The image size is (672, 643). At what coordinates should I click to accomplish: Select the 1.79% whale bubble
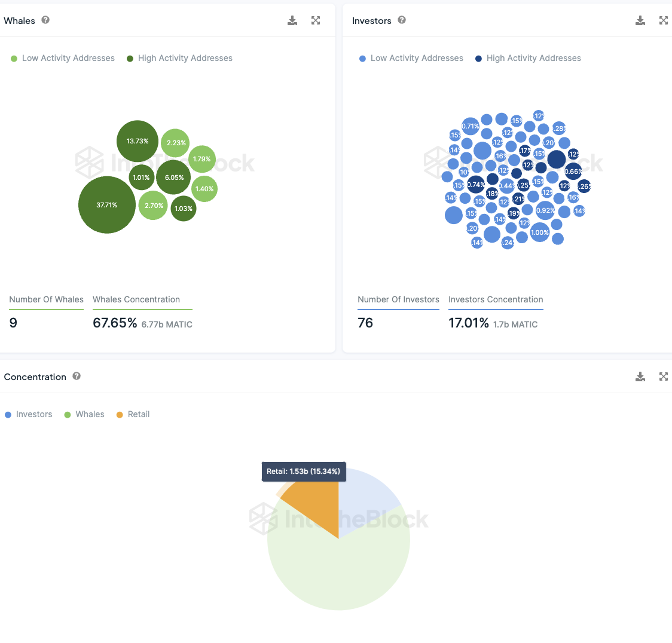202,159
